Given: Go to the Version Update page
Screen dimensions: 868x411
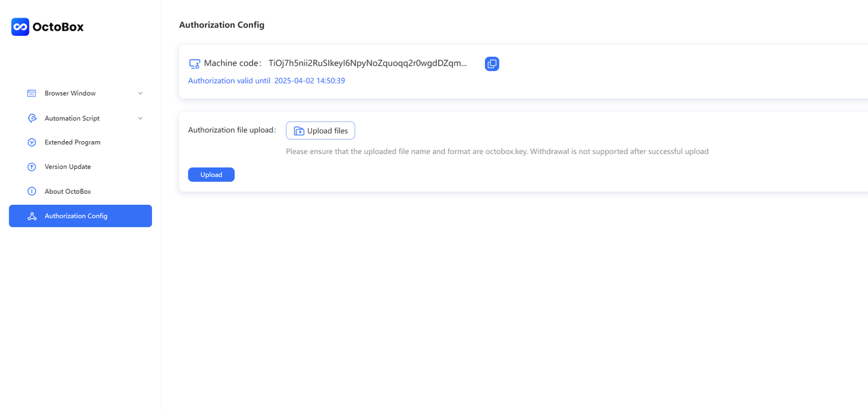Looking at the screenshot, I should point(68,167).
